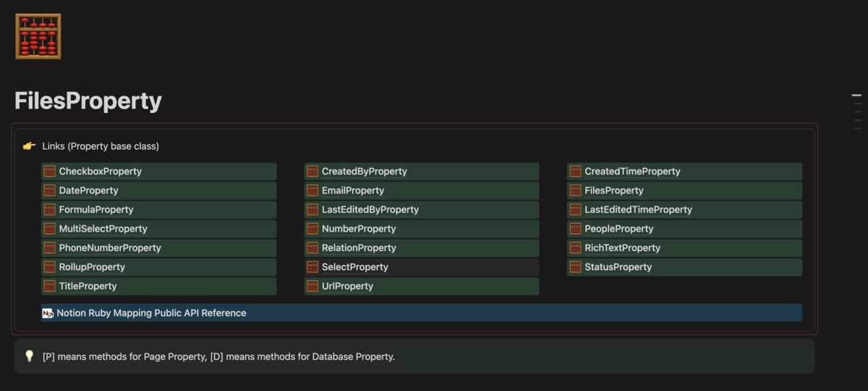This screenshot has width=868, height=391.
Task: Click the large abacus page icon
Action: tap(38, 36)
